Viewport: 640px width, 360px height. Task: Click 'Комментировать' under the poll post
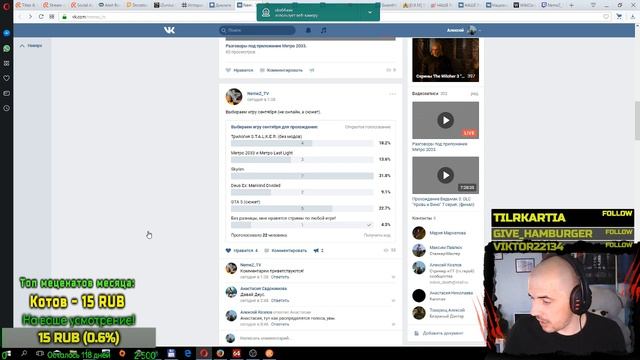[285, 251]
